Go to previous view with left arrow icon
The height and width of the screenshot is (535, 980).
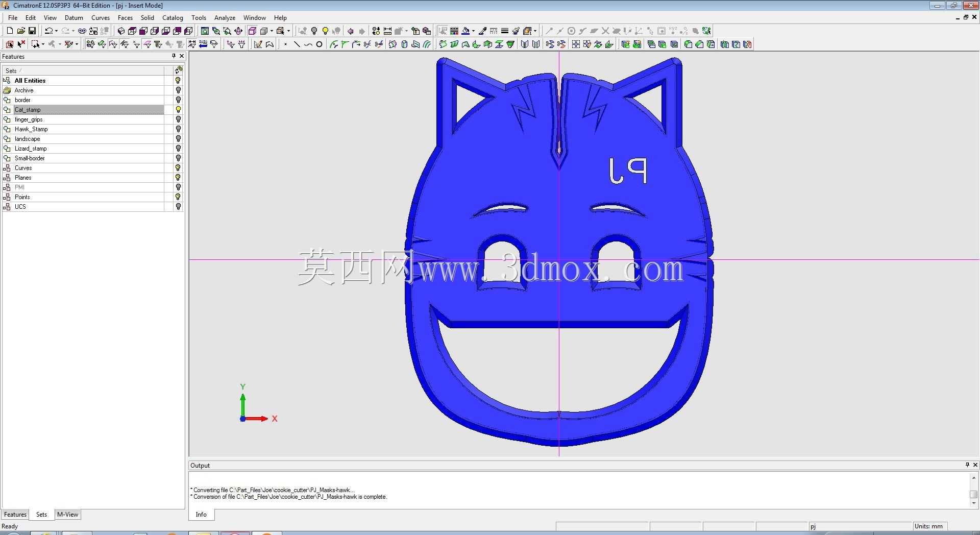[x=351, y=31]
